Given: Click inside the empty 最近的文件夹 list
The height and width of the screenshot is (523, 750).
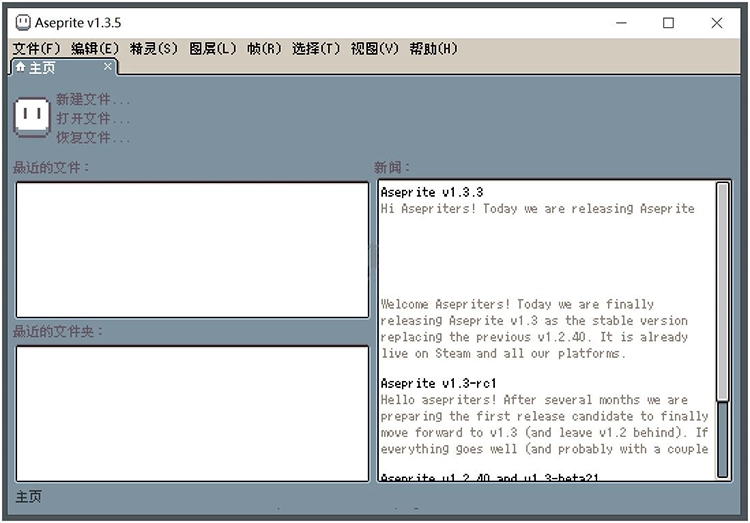Looking at the screenshot, I should [192, 413].
